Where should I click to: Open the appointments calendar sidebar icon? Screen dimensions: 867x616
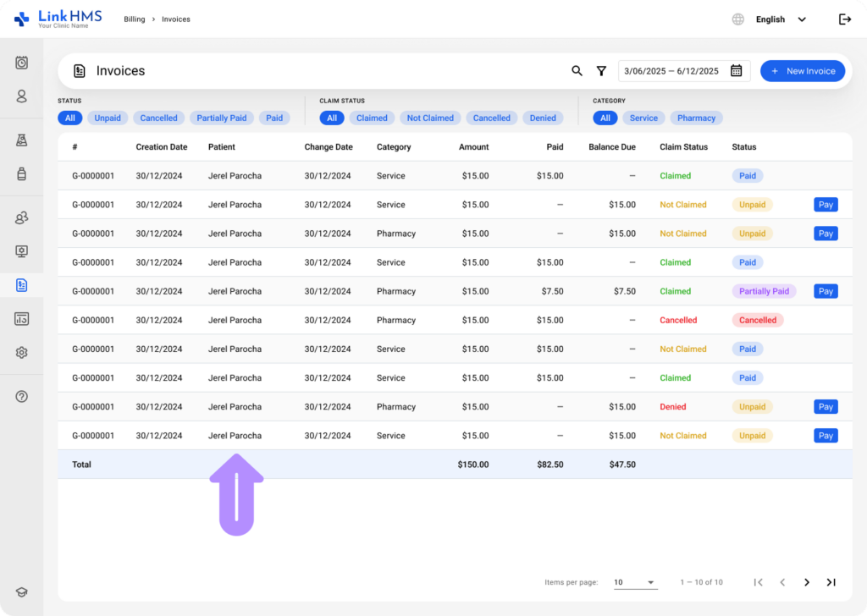coord(21,63)
